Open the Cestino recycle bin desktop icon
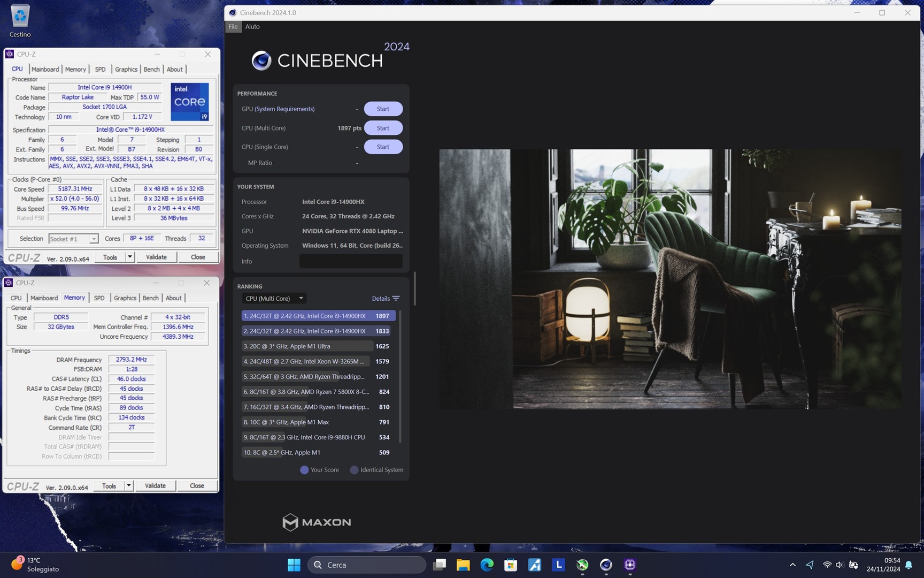The width and height of the screenshot is (924, 578). [x=20, y=21]
